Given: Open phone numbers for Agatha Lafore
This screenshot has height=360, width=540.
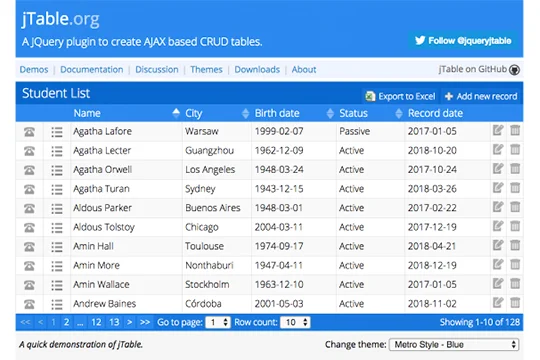Looking at the screenshot, I should coord(29,132).
